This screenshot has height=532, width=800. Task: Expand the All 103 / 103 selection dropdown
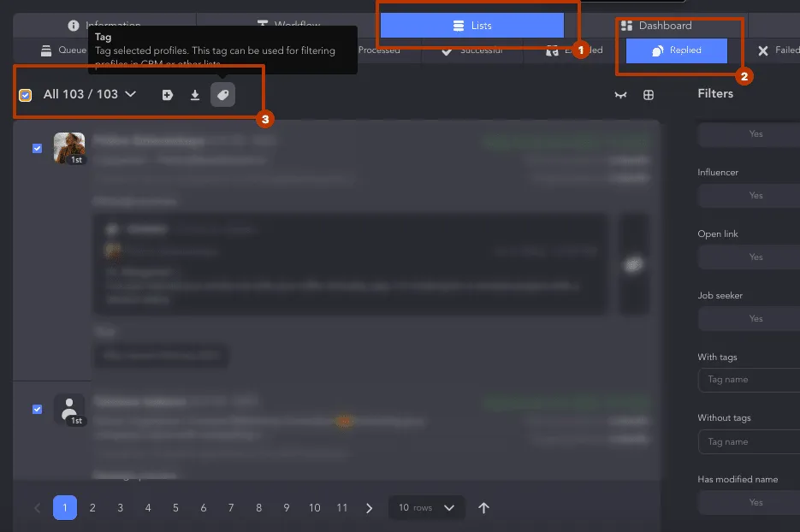pos(90,94)
